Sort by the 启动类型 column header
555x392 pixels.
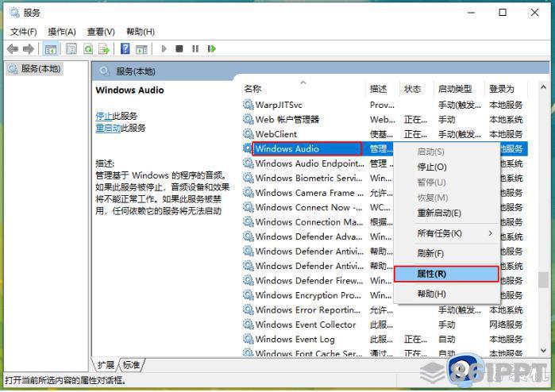pyautogui.click(x=459, y=89)
